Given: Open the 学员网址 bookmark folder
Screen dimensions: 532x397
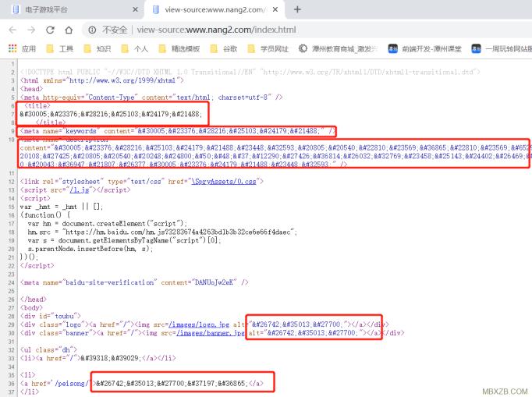Looking at the screenshot, I should (x=268, y=49).
